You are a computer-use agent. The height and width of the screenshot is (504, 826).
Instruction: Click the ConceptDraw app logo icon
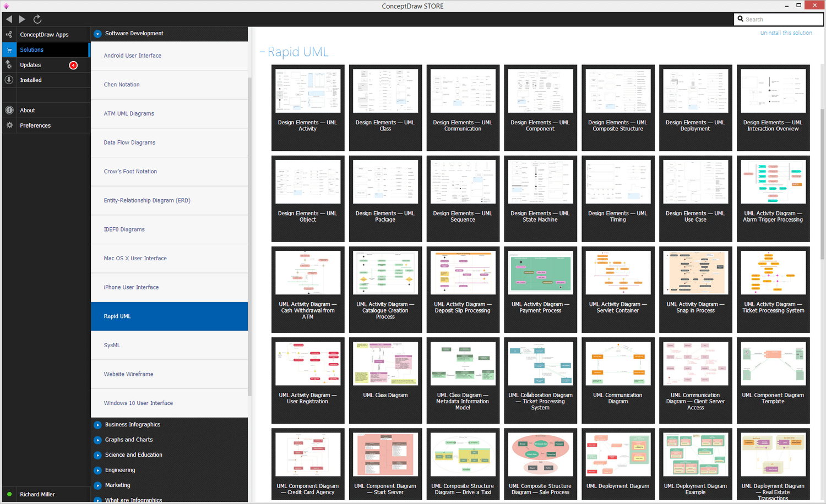7,6
